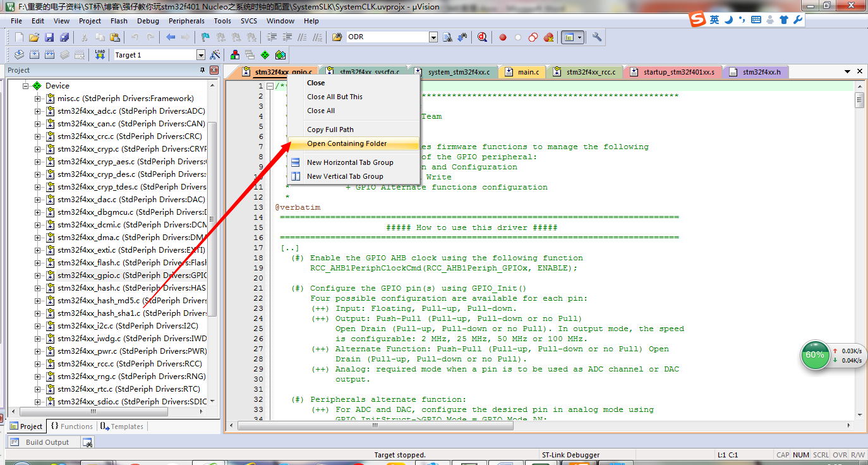Screen dimensions: 868x465
Task: Switch to the main.c tab
Action: [522, 72]
